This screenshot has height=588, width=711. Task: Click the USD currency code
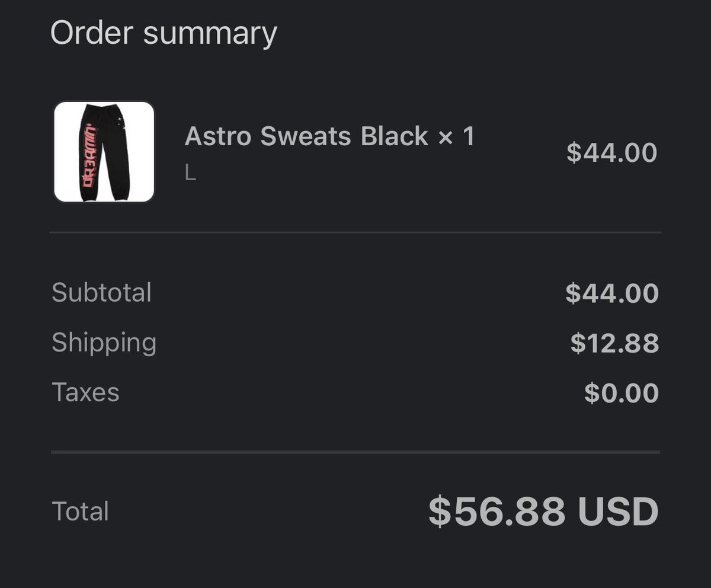pyautogui.click(x=618, y=512)
